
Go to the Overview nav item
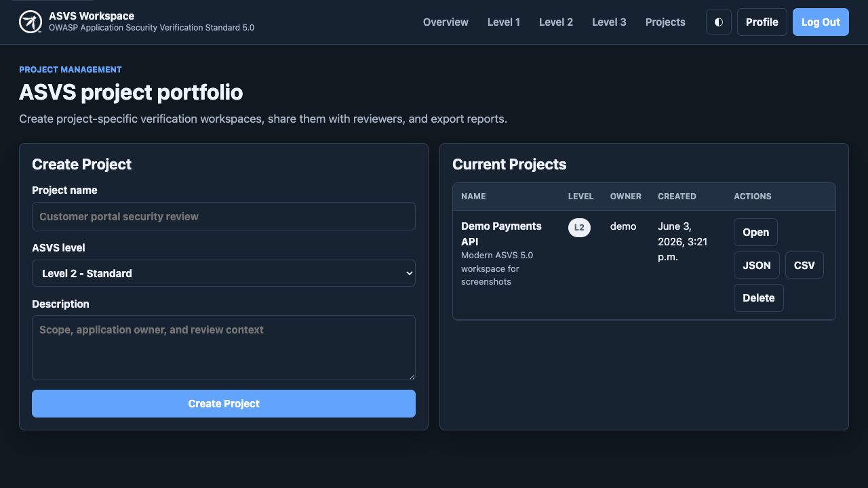point(446,22)
